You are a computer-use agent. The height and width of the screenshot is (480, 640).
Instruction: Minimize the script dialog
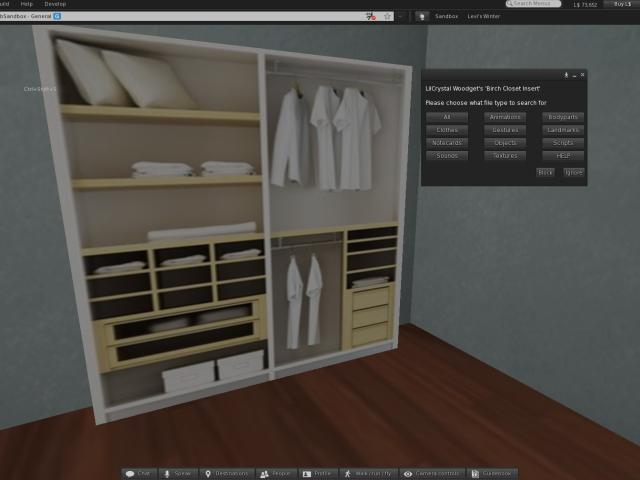(x=574, y=75)
